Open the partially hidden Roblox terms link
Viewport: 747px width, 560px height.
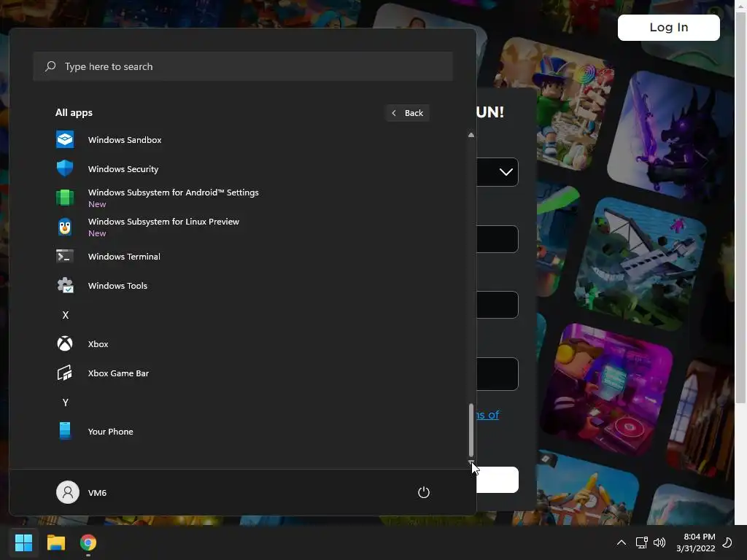point(487,415)
